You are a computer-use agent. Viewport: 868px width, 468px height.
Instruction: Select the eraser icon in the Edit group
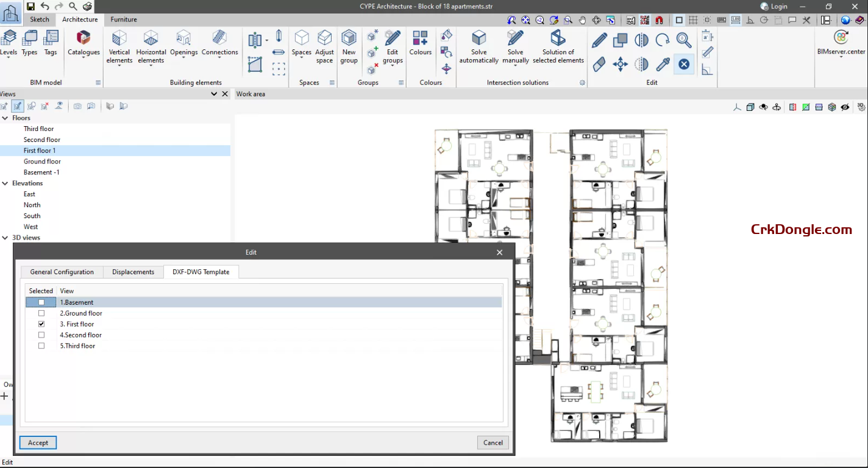(599, 64)
